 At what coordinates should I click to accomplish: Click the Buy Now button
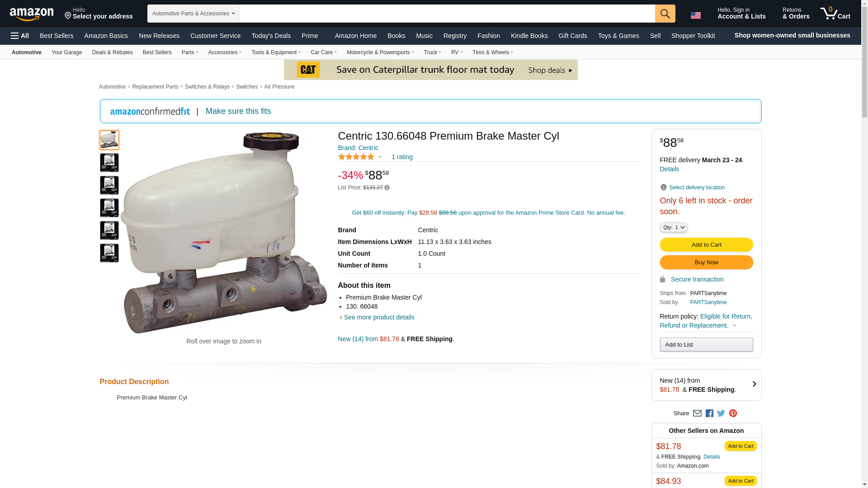pyautogui.click(x=706, y=263)
